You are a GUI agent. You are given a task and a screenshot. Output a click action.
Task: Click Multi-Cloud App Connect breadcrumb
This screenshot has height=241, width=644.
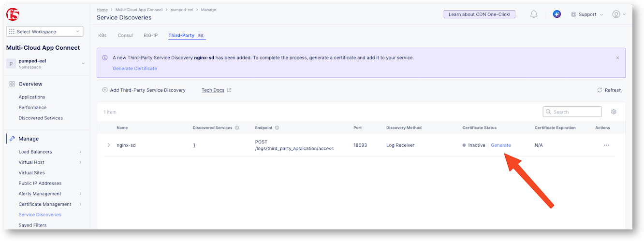pos(139,10)
